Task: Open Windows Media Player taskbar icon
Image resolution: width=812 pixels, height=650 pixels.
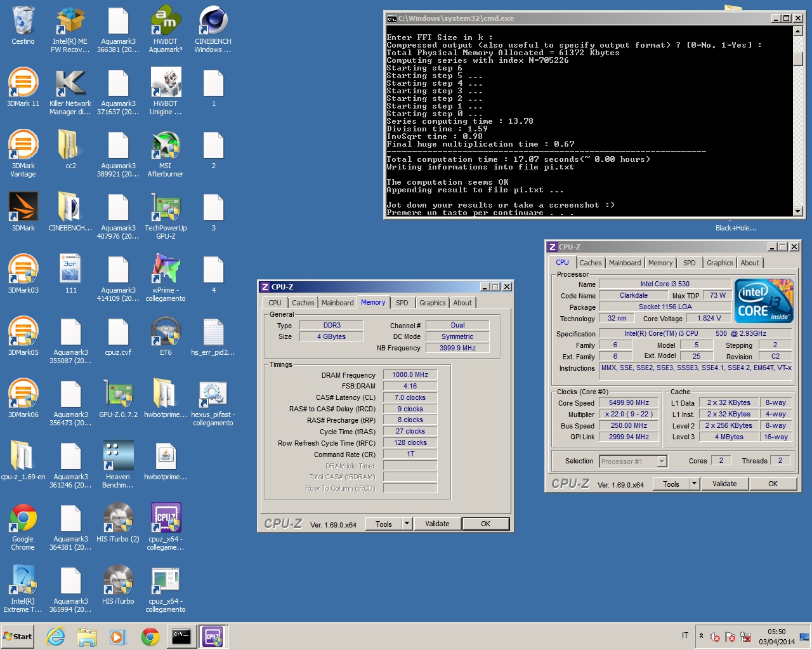Action: [118, 637]
